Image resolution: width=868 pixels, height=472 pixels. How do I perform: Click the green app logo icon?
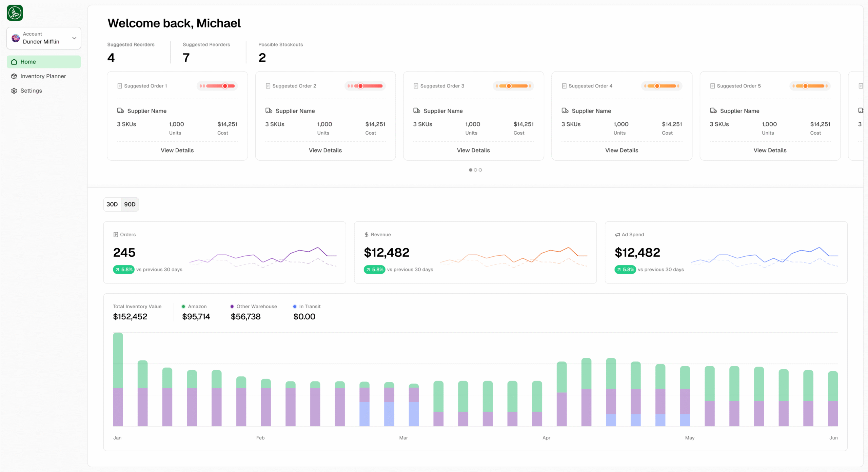[15, 13]
